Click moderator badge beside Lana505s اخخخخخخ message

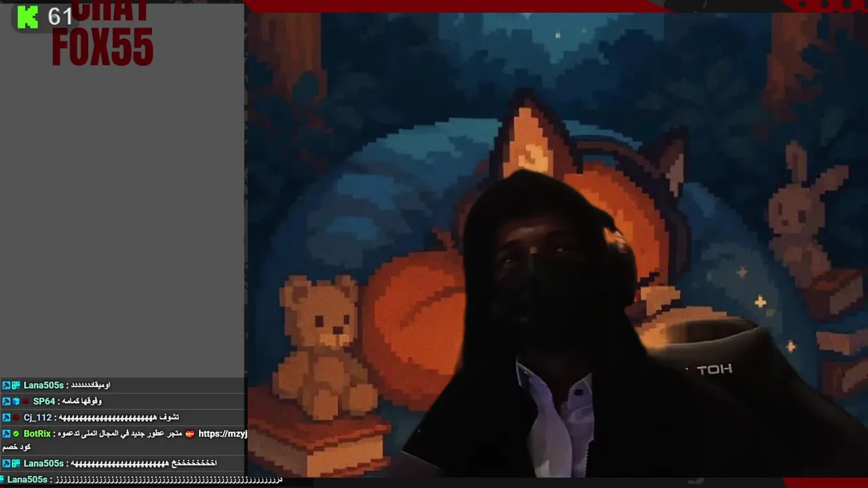click(x=6, y=464)
